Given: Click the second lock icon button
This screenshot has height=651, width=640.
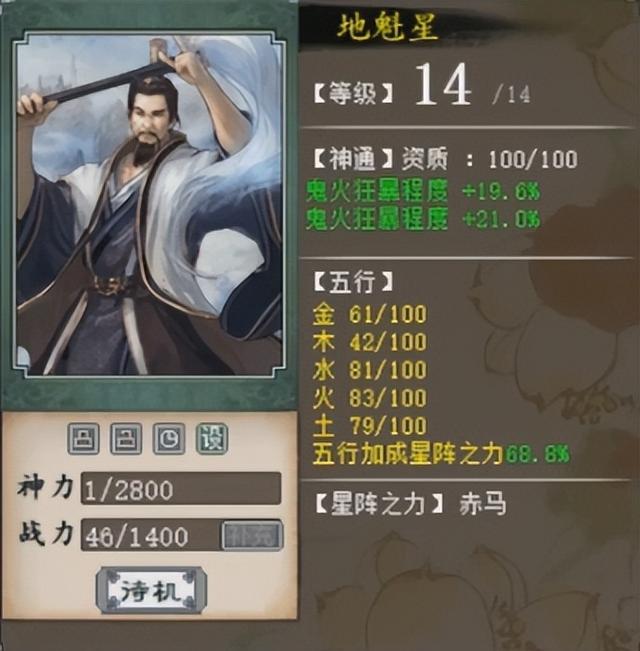Looking at the screenshot, I should point(126,439).
